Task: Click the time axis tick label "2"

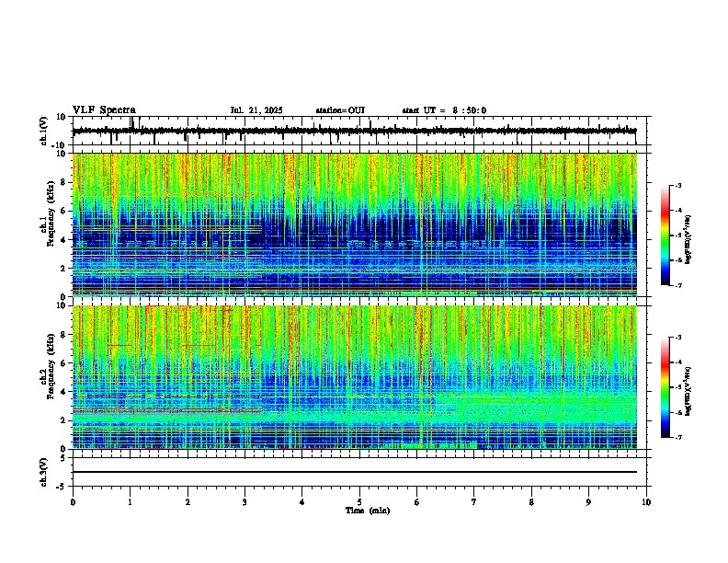Action: coord(188,502)
